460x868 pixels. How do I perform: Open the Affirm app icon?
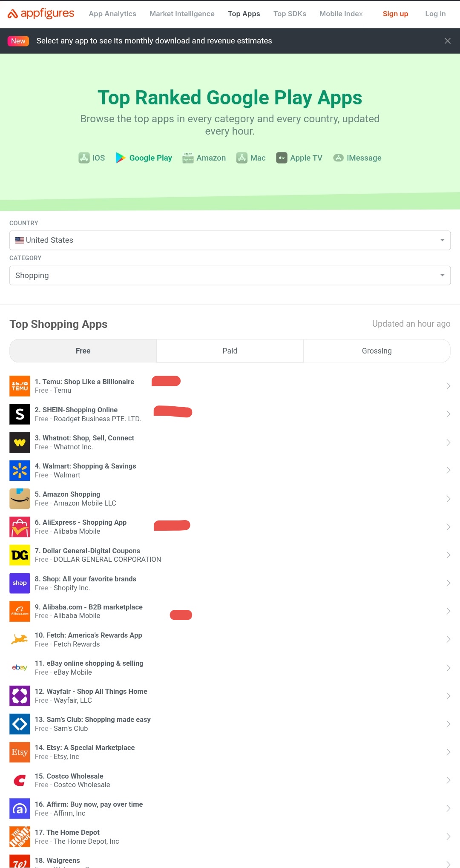coord(20,808)
